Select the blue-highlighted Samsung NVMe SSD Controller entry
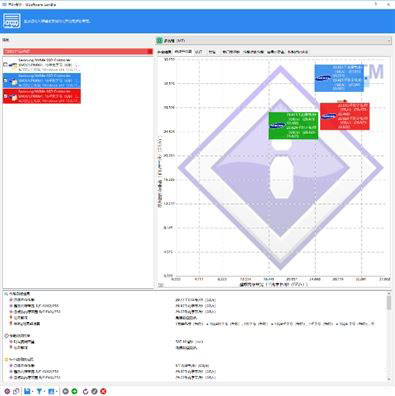Viewport: 395px width, 396px height. (42, 80)
